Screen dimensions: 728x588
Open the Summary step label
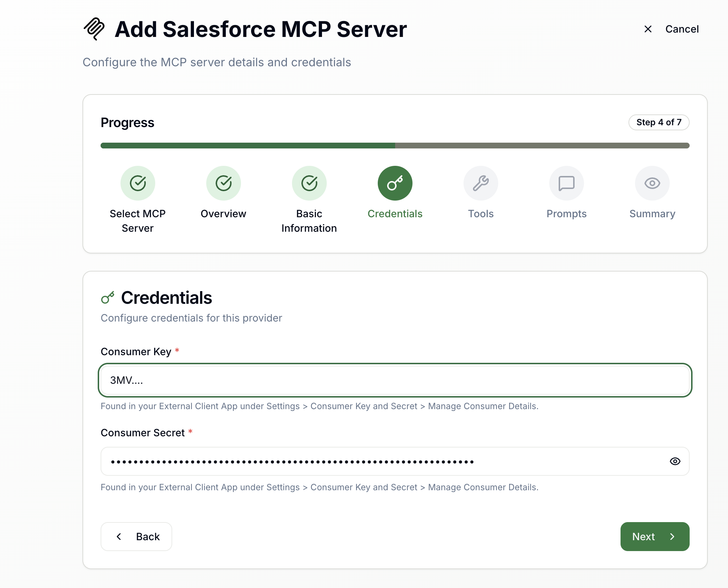click(x=652, y=214)
